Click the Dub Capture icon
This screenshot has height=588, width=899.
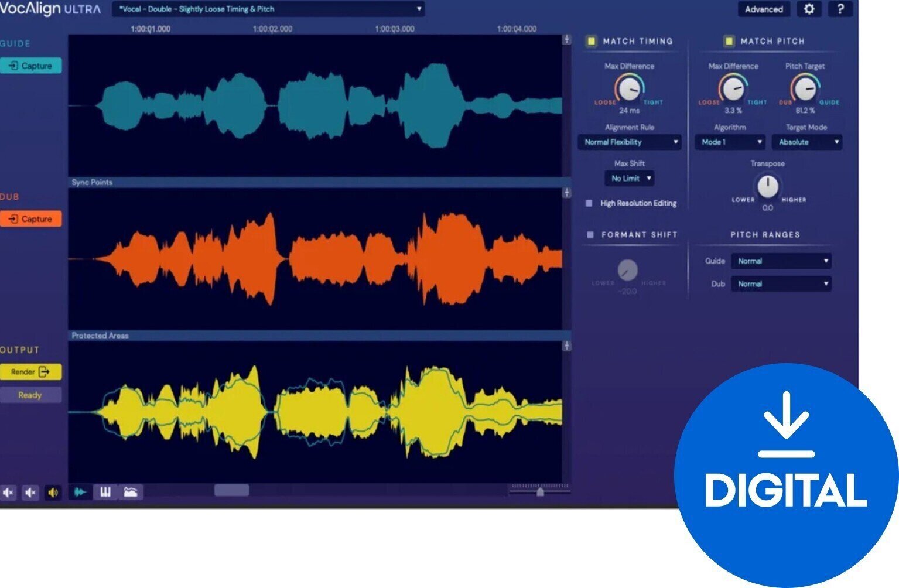tap(30, 218)
